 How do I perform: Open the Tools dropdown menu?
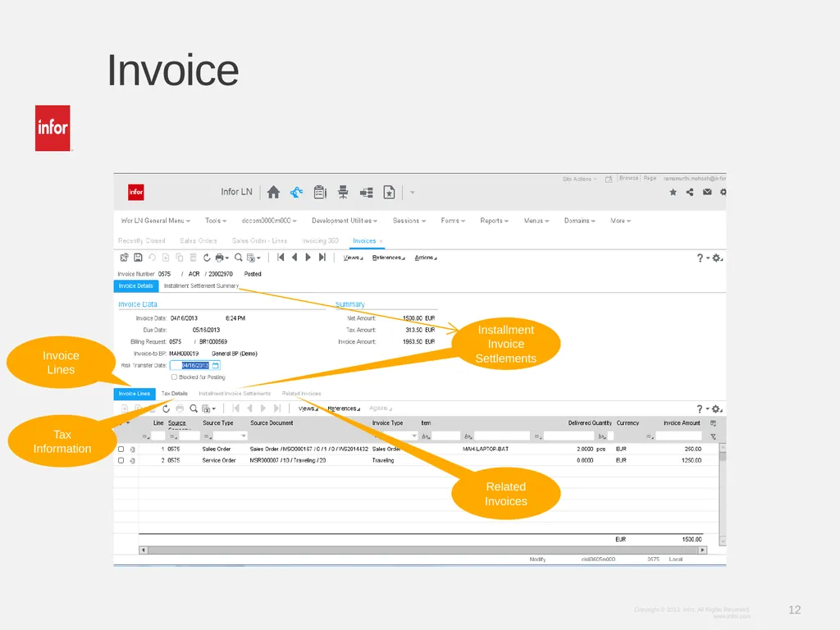click(x=216, y=221)
